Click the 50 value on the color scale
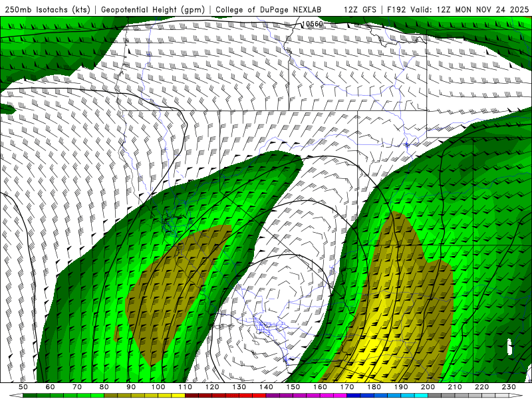532x399 pixels. 23,387
